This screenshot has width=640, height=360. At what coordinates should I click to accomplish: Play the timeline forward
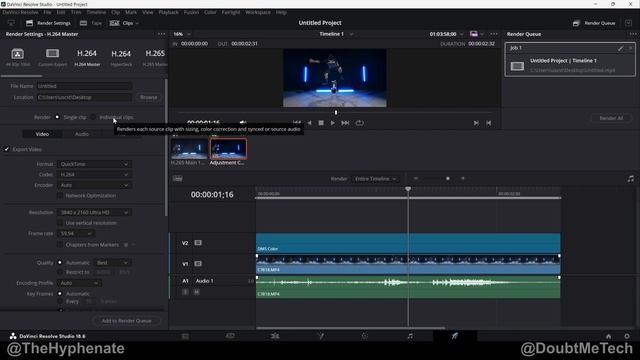click(333, 123)
